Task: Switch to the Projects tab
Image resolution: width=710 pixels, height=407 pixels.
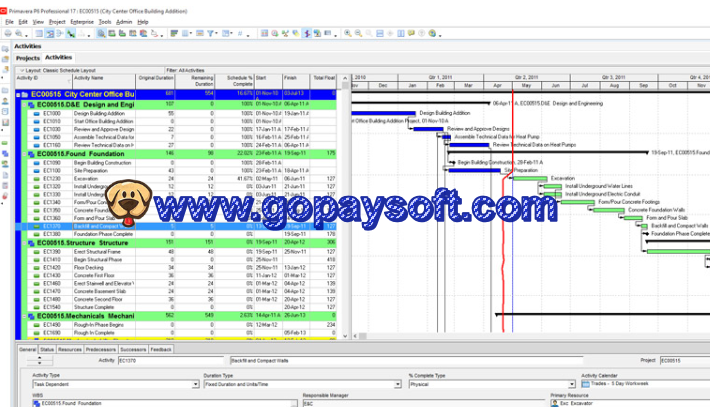Action: 28,58
